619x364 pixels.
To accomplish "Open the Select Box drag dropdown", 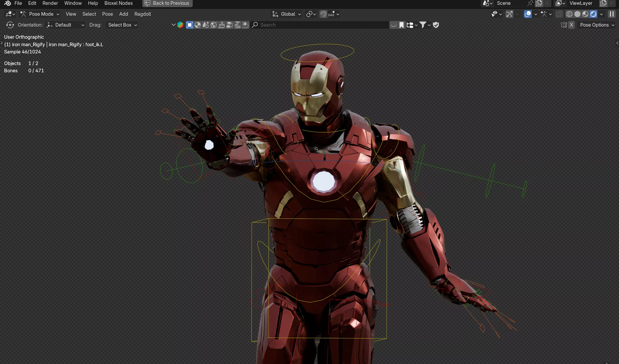I will pyautogui.click(x=122, y=25).
